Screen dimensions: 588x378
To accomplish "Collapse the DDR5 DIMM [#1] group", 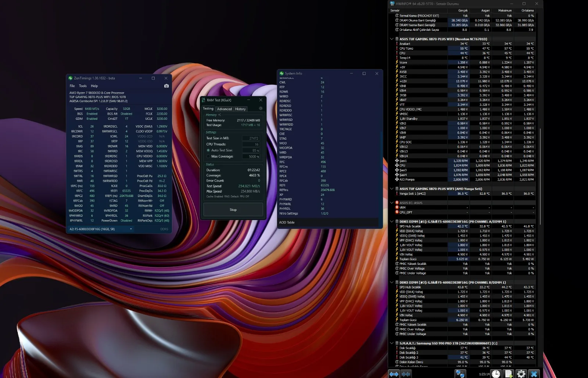I will (392, 222).
